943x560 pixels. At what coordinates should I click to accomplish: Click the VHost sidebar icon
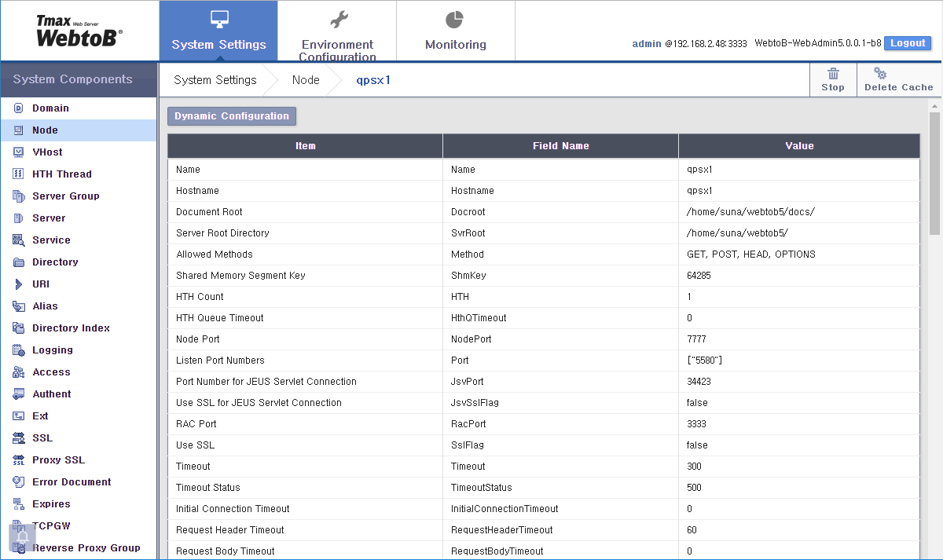[x=19, y=152]
